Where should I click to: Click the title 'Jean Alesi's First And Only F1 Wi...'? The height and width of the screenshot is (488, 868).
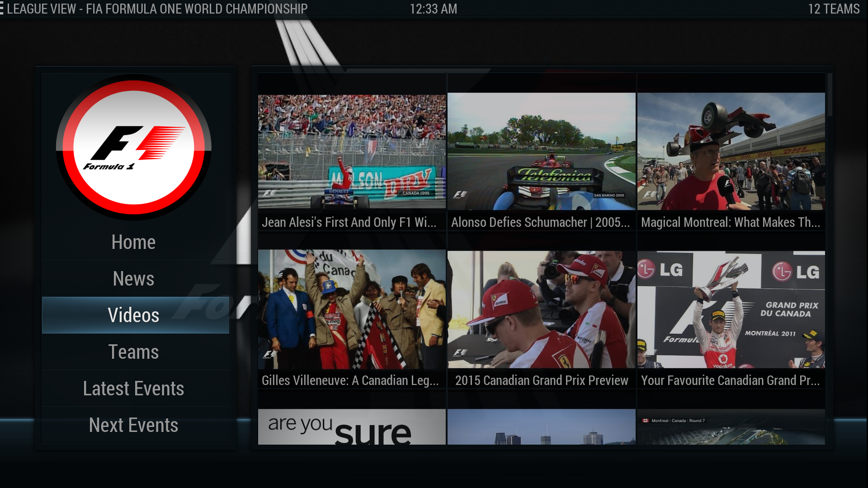349,222
